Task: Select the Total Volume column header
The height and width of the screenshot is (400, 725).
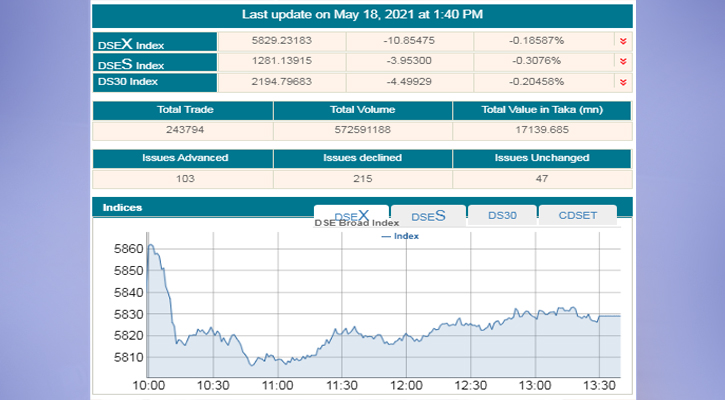Action: [362, 110]
